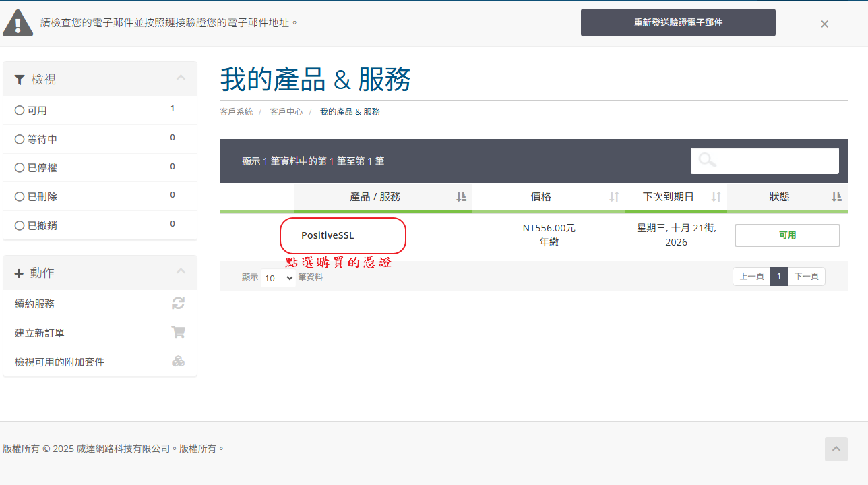This screenshot has width=868, height=485.
Task: Click 重新發送驗證電子郵件 button
Action: point(678,22)
